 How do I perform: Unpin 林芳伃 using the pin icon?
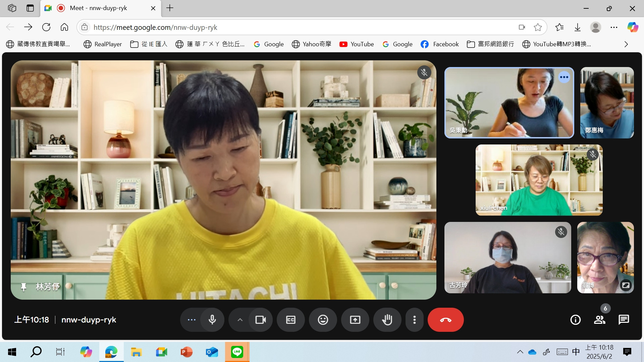pos(23,287)
